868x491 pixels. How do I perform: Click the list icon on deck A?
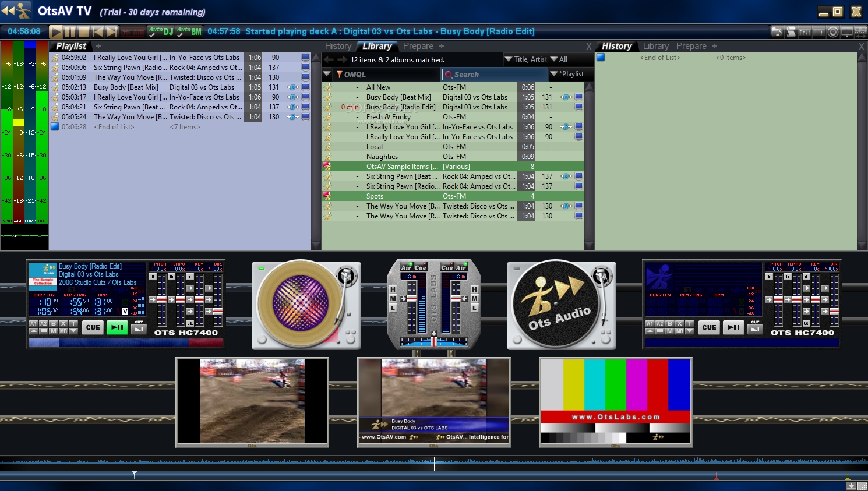43,331
